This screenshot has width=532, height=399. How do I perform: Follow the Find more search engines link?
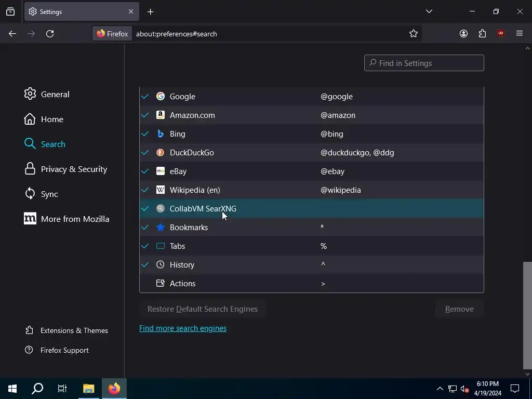click(x=183, y=328)
